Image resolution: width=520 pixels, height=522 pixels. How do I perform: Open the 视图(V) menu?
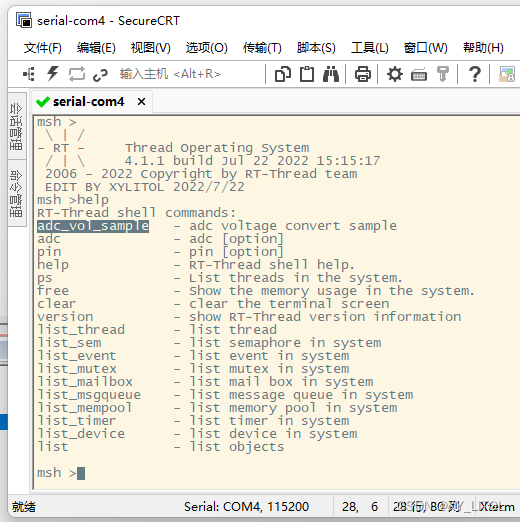tap(150, 48)
